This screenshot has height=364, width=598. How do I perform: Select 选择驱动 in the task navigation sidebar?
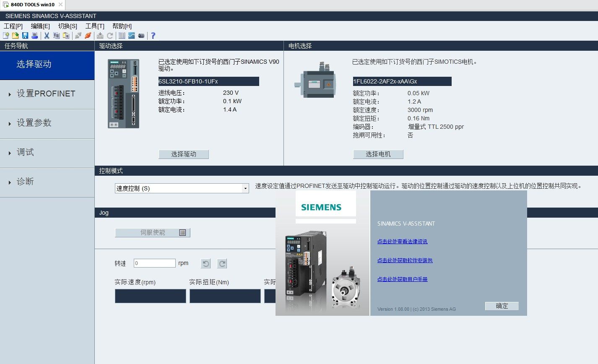(x=47, y=65)
